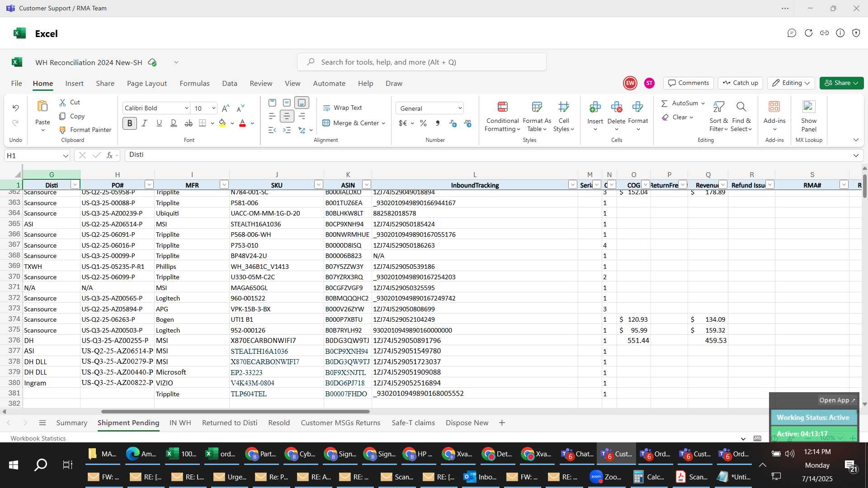This screenshot has height=488, width=868.
Task: Apply the red font color
Action: coord(242,123)
